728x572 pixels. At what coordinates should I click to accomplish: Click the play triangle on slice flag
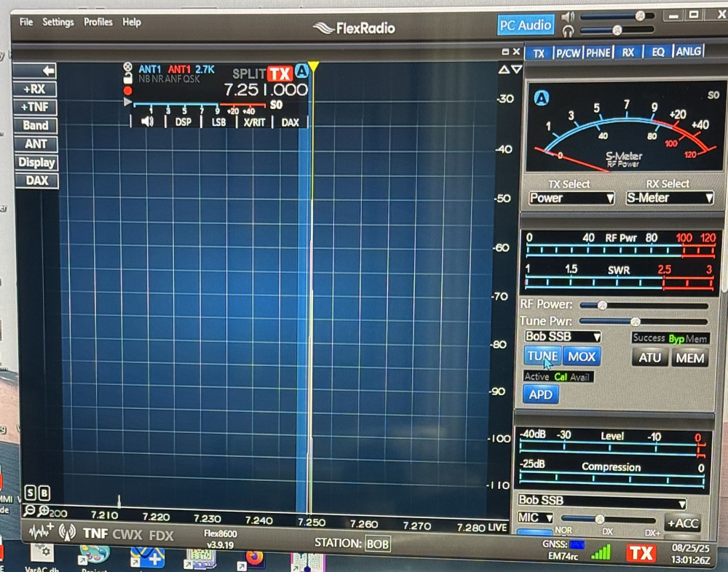(127, 102)
